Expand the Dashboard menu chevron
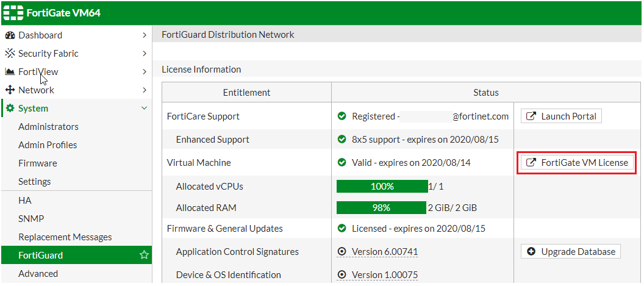Screen dimensions: 644x286 [144, 35]
